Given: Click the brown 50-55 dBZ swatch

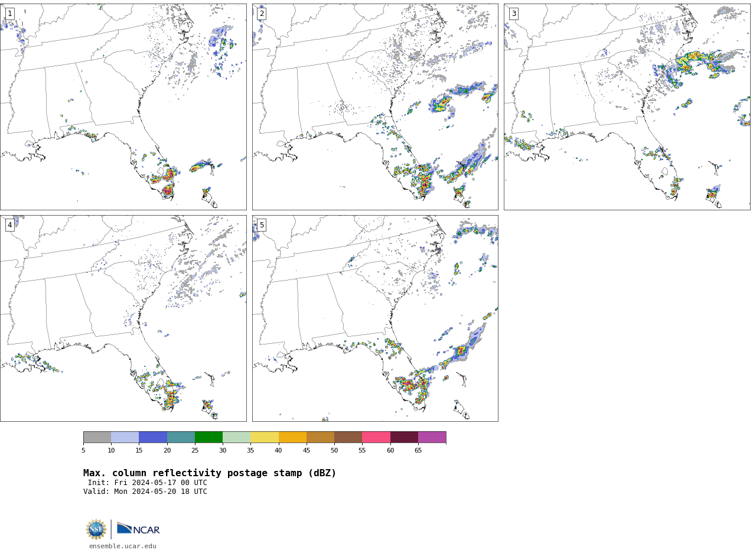Looking at the screenshot, I should pos(348,437).
